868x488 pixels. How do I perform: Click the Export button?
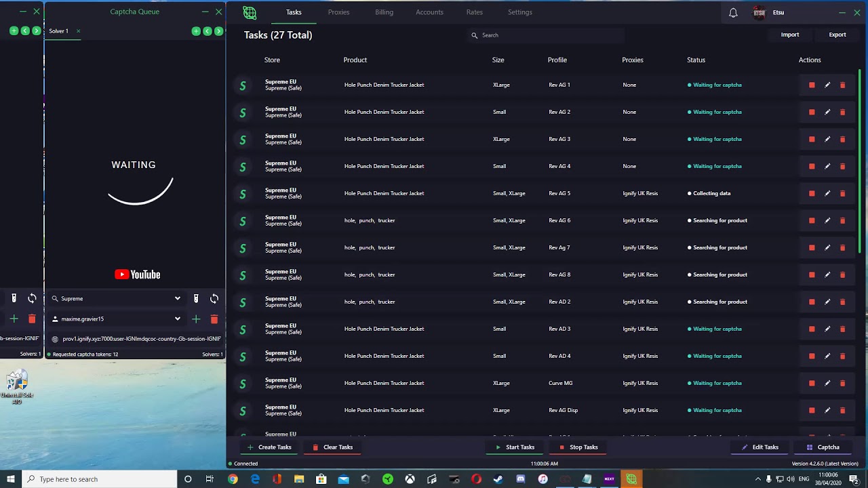tap(837, 35)
